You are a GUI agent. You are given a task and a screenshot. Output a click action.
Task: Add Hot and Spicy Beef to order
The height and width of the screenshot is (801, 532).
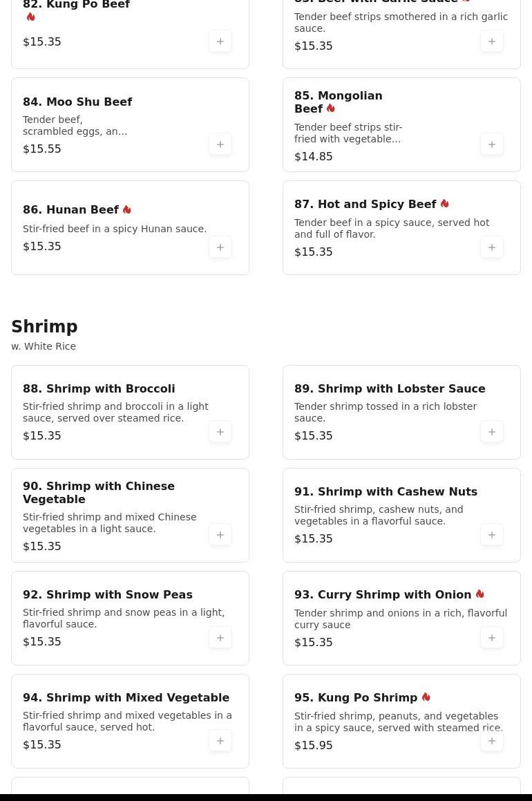(492, 247)
